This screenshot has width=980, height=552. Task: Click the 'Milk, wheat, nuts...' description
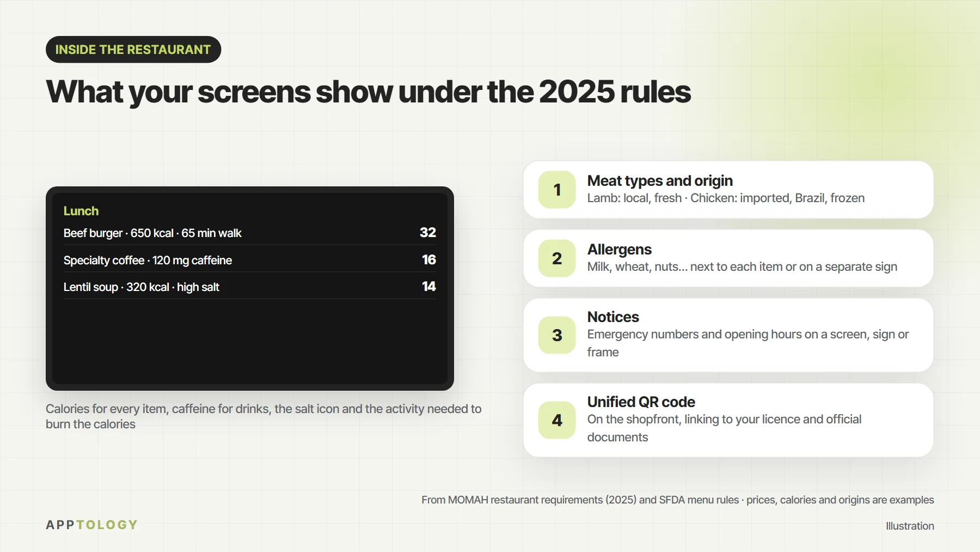742,266
